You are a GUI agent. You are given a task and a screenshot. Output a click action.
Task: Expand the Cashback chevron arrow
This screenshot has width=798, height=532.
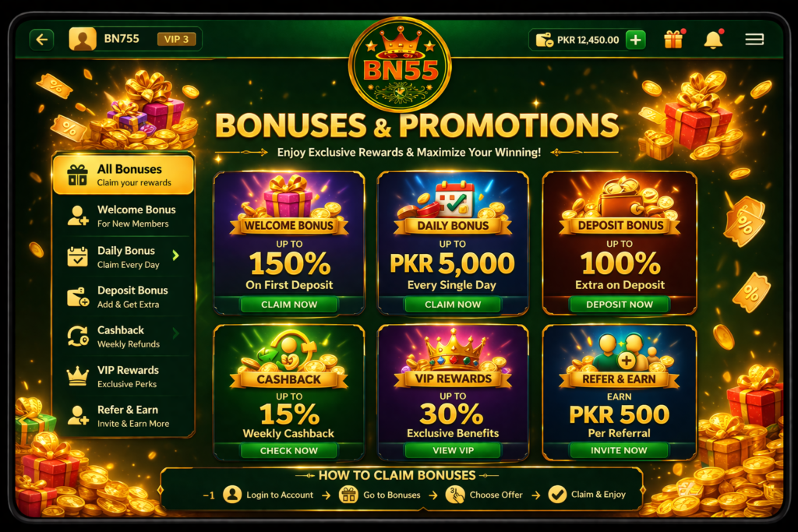tap(175, 333)
